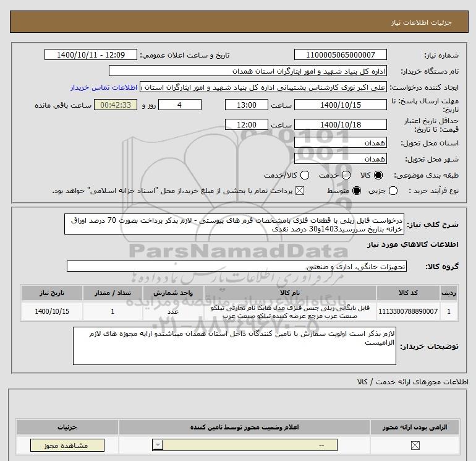Toggle the اسناد خزانه اسلامی payment checkbox
The height and width of the screenshot is (461, 476).
point(300,191)
